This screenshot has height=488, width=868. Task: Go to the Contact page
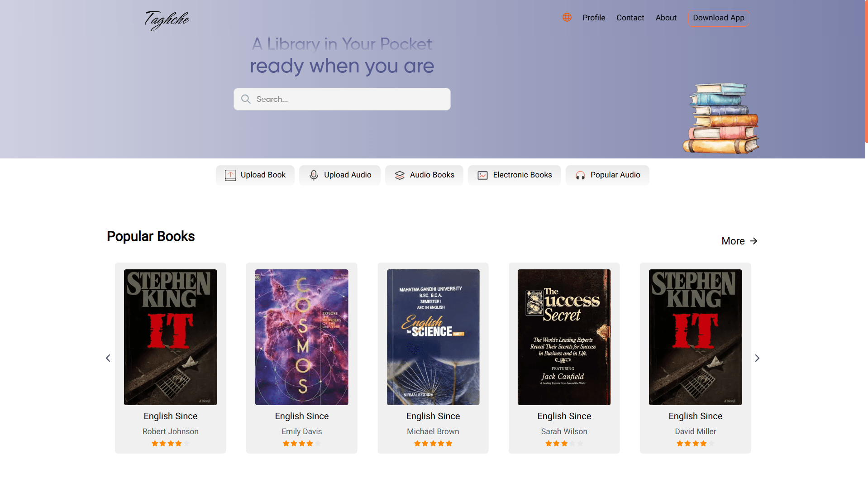pyautogui.click(x=630, y=18)
